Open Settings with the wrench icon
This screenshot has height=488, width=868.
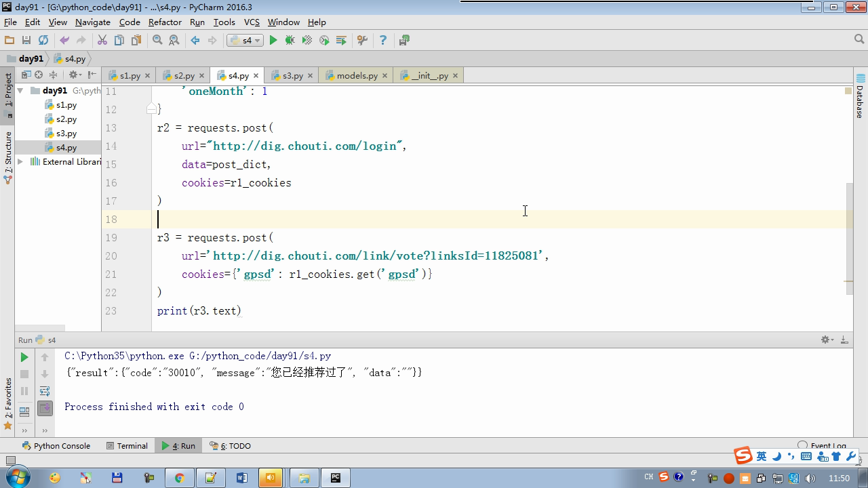click(362, 41)
